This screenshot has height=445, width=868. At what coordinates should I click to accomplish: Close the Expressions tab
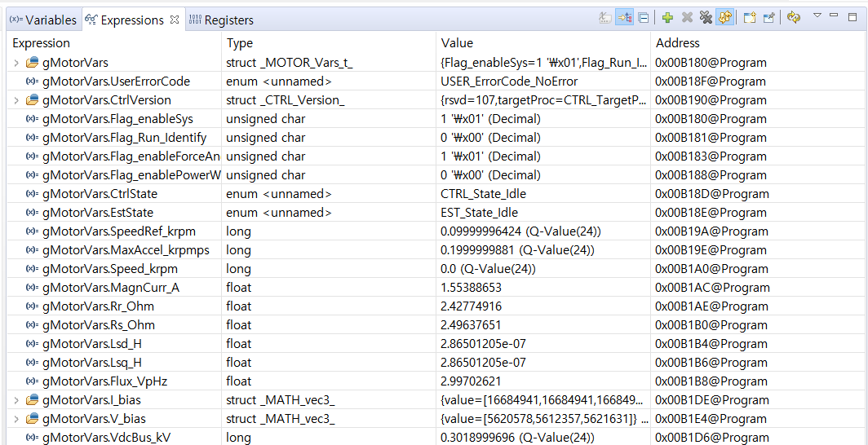(x=175, y=19)
